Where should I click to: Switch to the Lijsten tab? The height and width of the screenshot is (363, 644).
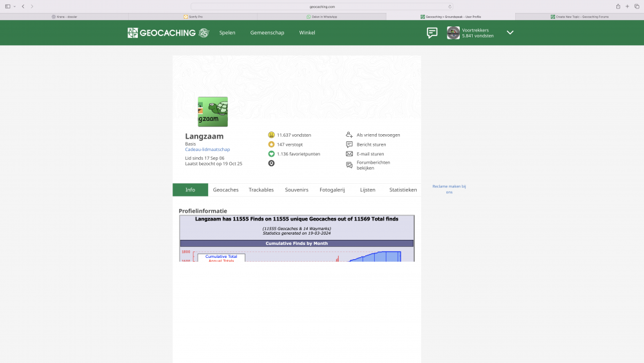(x=368, y=190)
